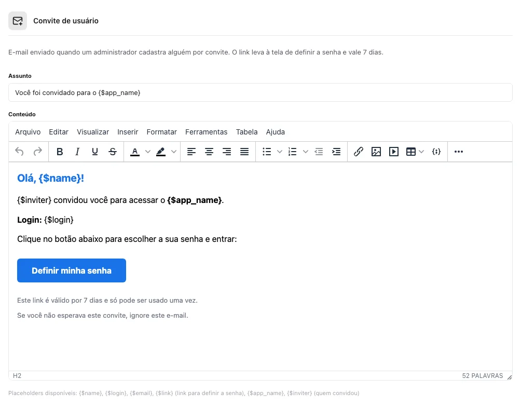Click the H2 element path in status bar

[x=17, y=375]
